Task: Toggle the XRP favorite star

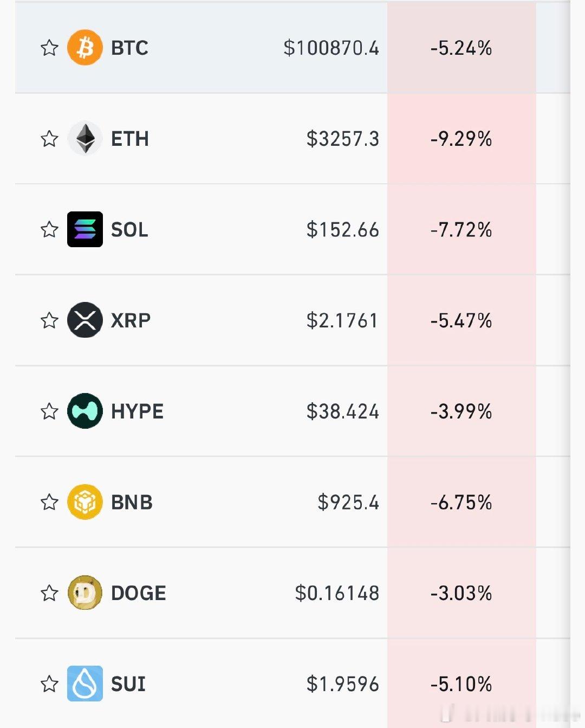Action: click(x=49, y=320)
